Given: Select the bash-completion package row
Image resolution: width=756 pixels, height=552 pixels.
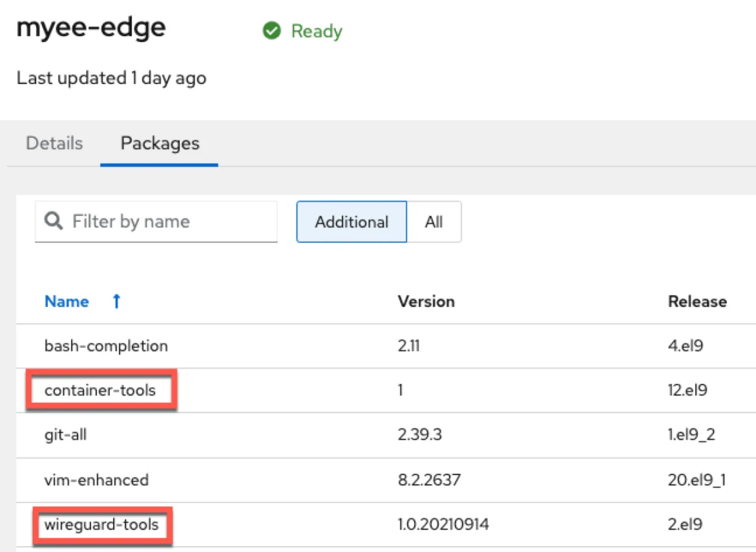Looking at the screenshot, I should point(106,346).
